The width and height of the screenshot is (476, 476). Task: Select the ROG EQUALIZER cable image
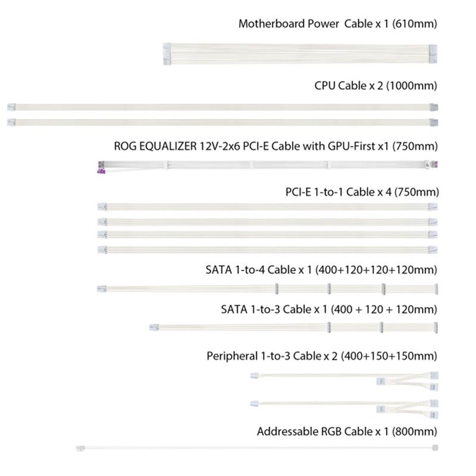(x=267, y=167)
